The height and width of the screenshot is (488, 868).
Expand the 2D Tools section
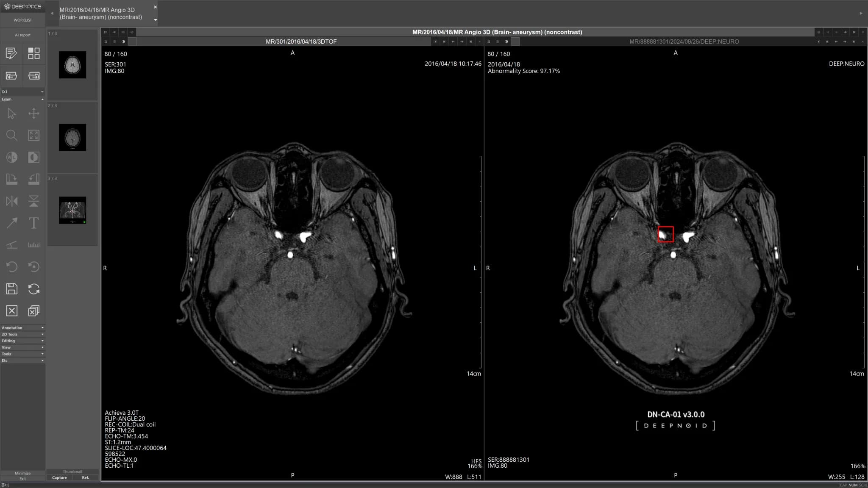(22, 334)
